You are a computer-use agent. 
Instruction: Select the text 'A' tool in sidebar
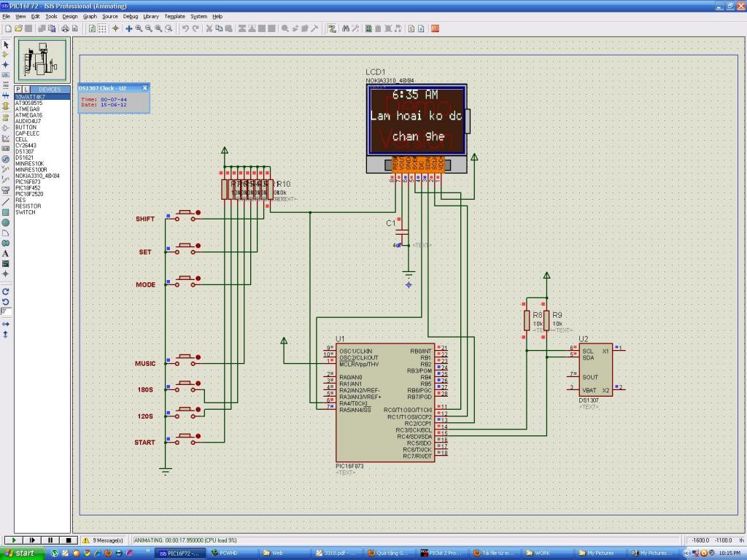tap(6, 253)
